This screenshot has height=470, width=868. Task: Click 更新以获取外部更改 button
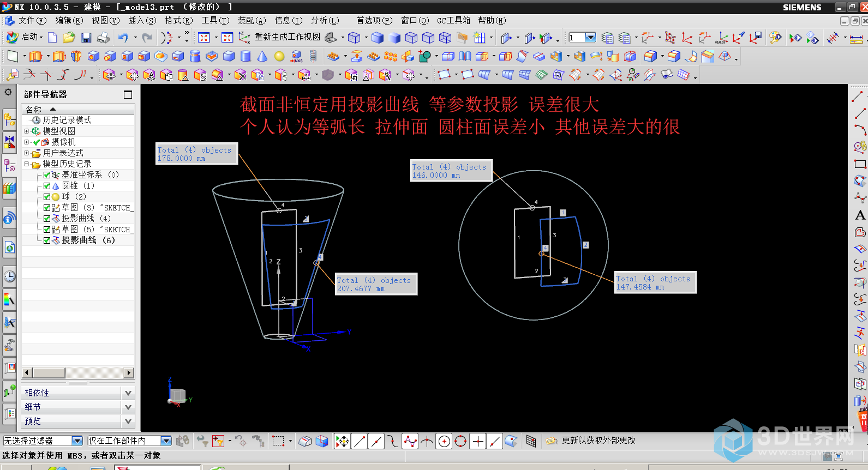tap(591, 441)
